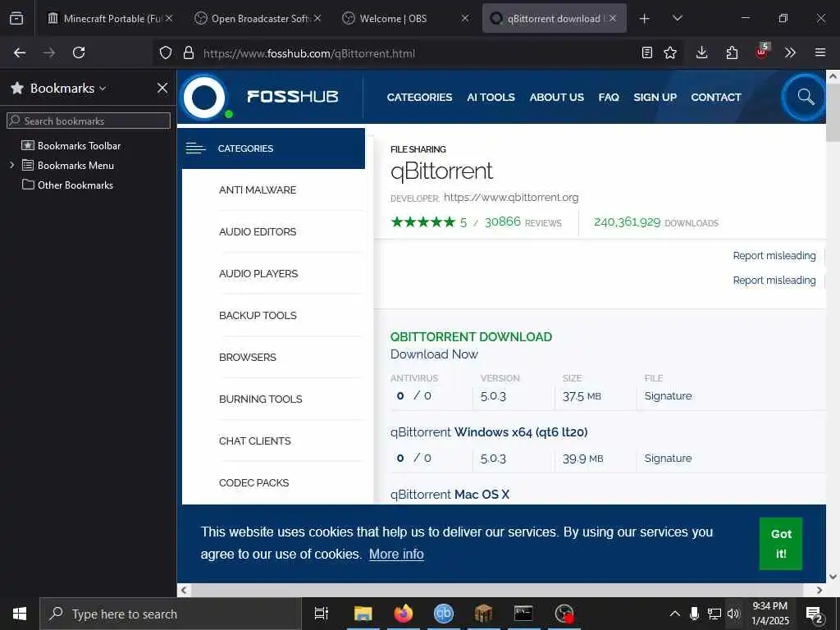Image resolution: width=840 pixels, height=630 pixels.
Task: Click the tracking protection shield icon
Action: (166, 52)
